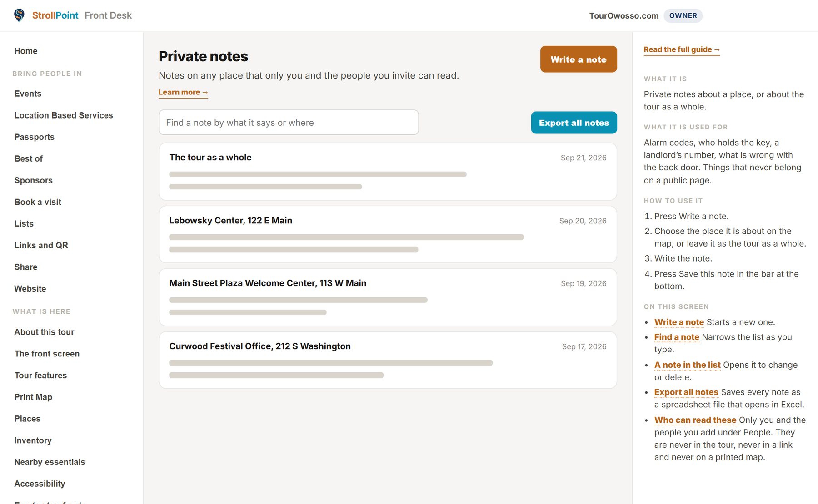Image resolution: width=818 pixels, height=504 pixels.
Task: Focus the Find a note search field
Action: coord(289,123)
